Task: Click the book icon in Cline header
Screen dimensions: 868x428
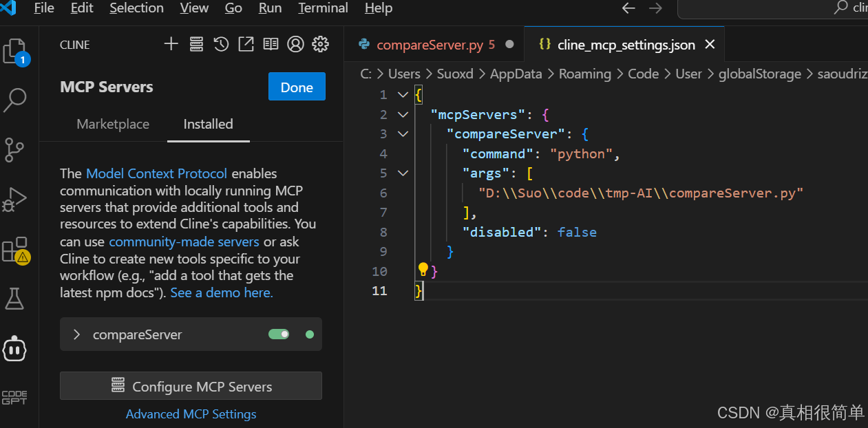Action: click(x=271, y=44)
